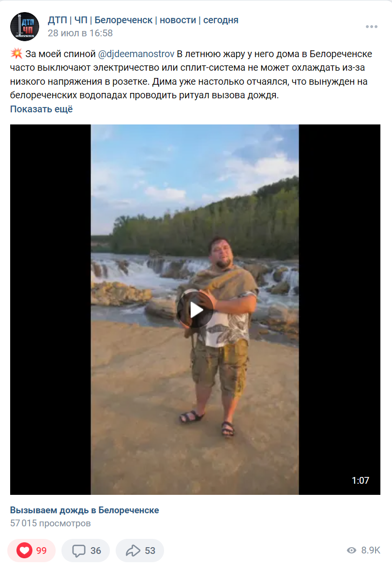Open the video title Вызываем дождь в Белореченске

85,510
